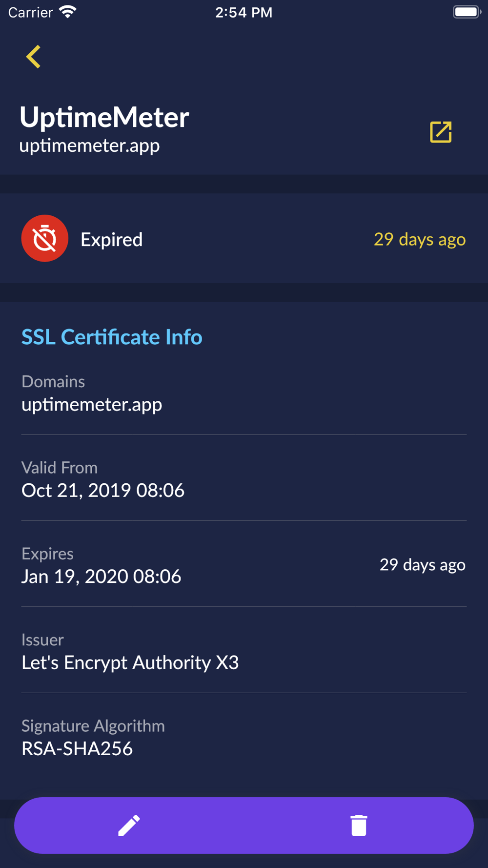Tap the yellow 29 days ago text
Viewport: 488px width, 868px height.
pos(420,239)
